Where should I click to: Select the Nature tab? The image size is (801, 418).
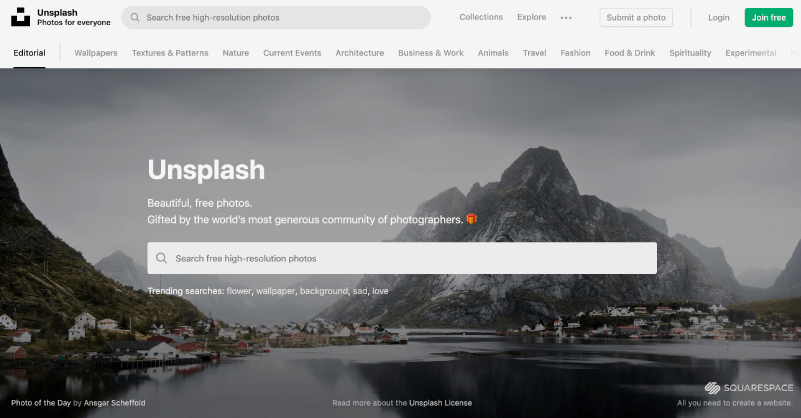coord(235,53)
